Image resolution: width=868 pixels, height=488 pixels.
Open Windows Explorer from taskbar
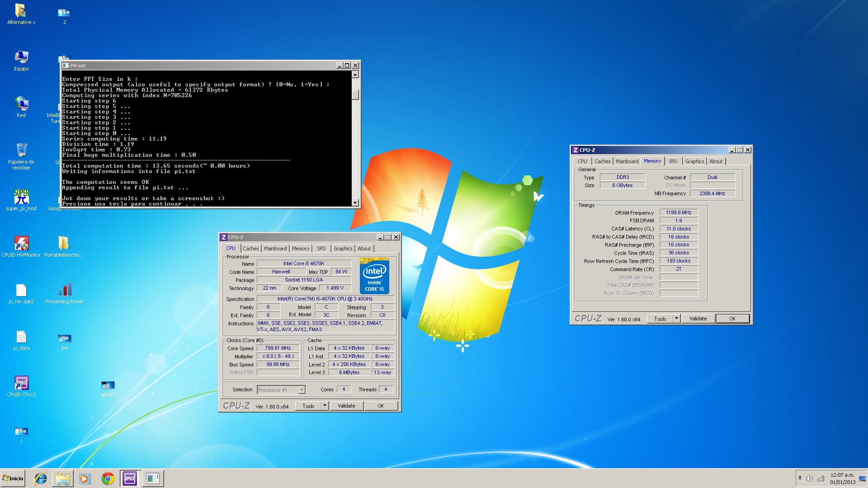pos(63,479)
